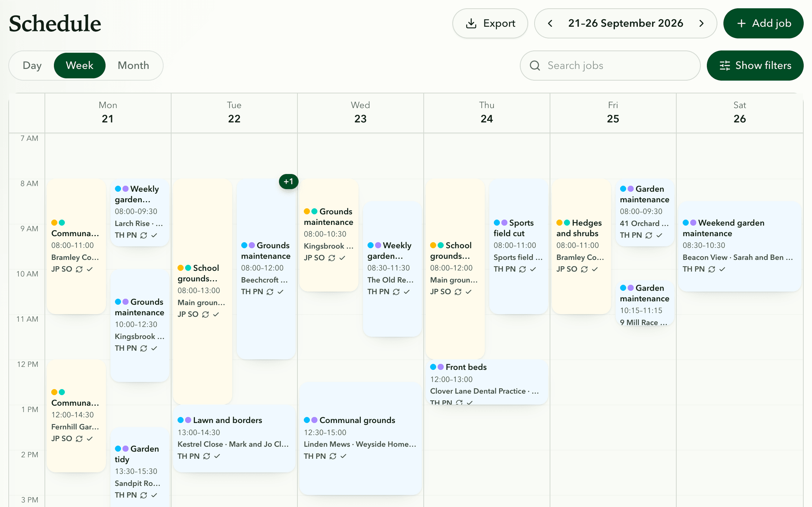Click the Search jobs field
This screenshot has width=812, height=507.
610,66
